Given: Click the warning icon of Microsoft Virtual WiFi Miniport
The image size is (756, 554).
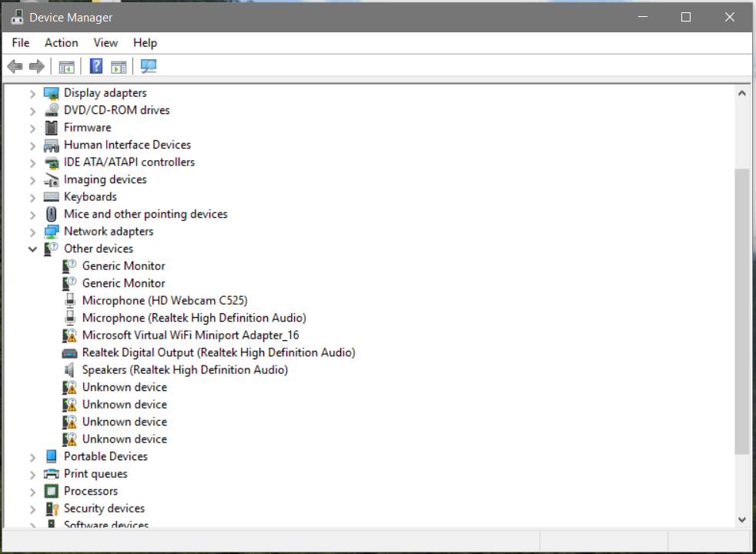Looking at the screenshot, I should tap(69, 335).
